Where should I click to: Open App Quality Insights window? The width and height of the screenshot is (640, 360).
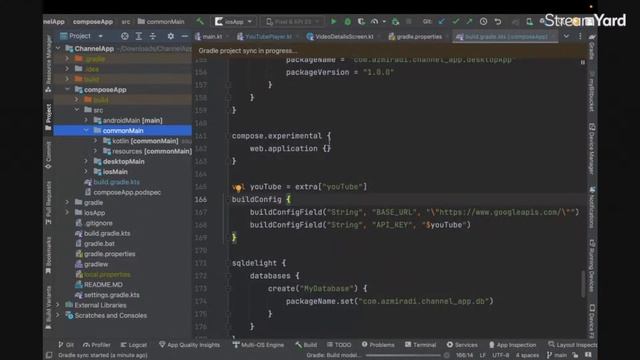point(189,345)
